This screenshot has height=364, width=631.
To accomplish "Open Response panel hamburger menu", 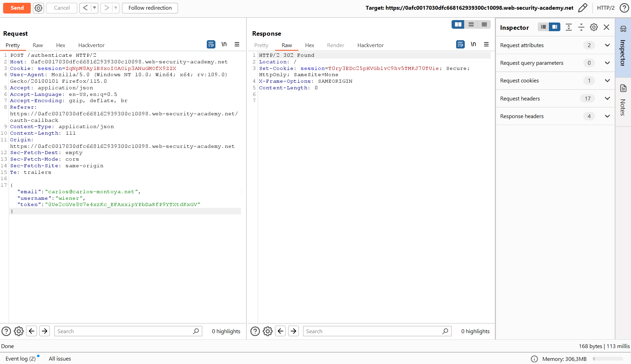I will tap(487, 44).
